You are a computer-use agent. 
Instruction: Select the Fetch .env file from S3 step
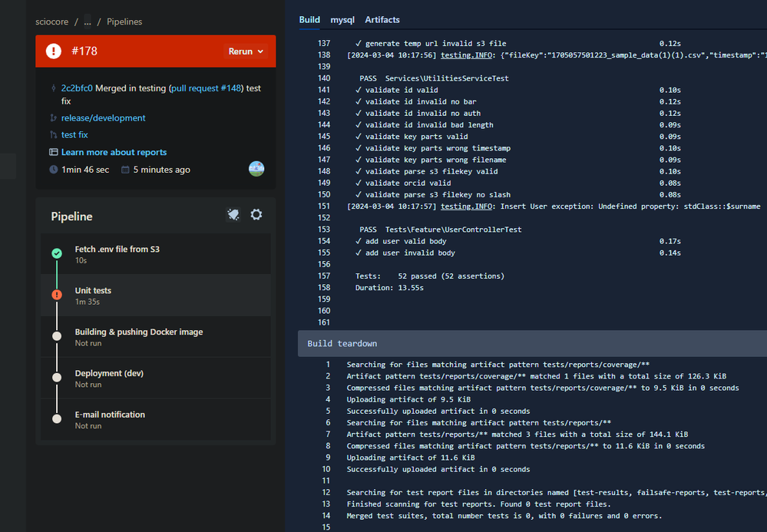point(156,254)
